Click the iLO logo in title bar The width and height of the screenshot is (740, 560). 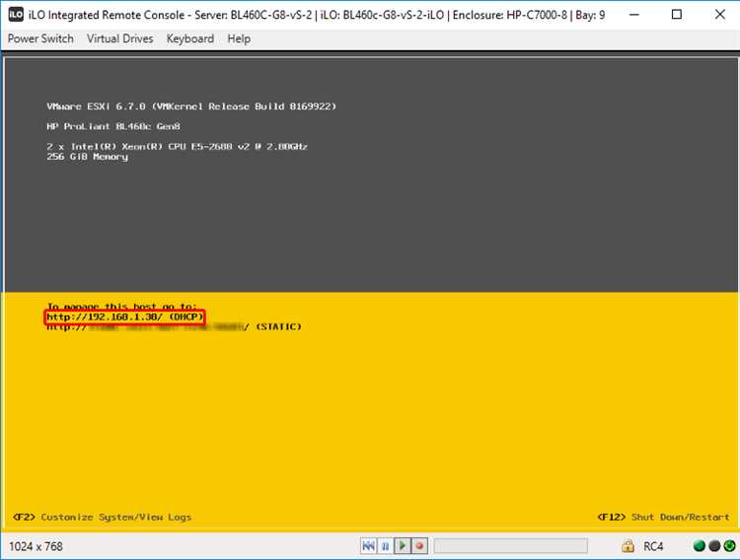coord(16,15)
